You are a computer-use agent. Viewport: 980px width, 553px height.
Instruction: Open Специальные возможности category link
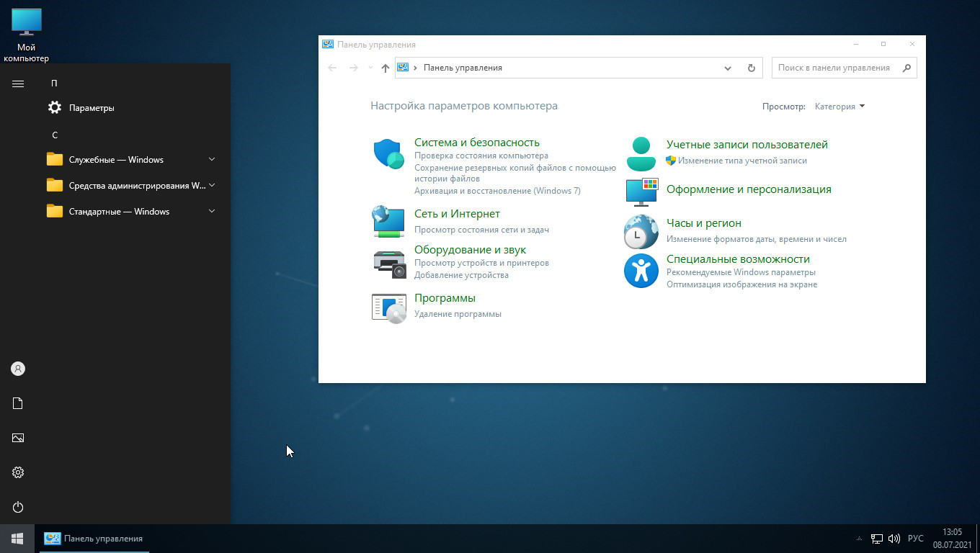click(738, 259)
